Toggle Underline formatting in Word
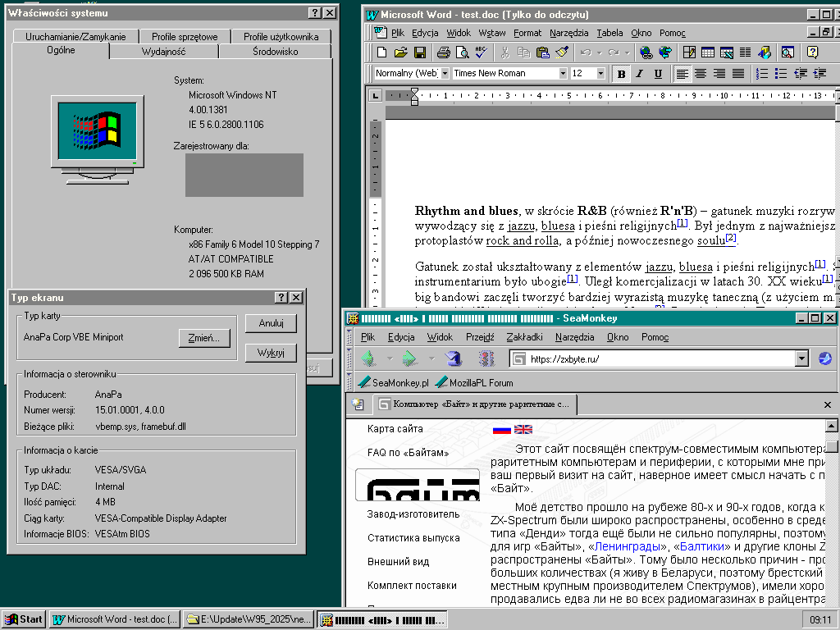The height and width of the screenshot is (630, 840). [x=659, y=73]
